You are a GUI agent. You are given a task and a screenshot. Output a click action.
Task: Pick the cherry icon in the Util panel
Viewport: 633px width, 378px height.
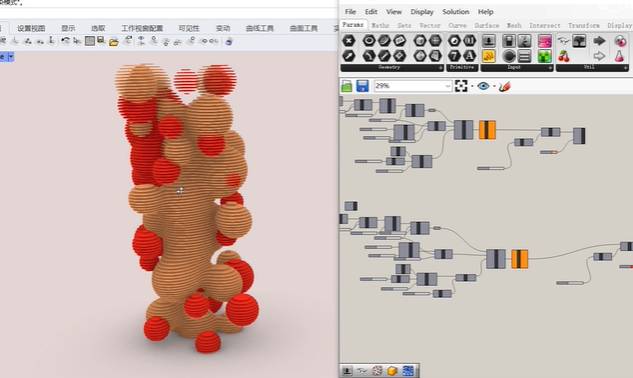[x=564, y=56]
